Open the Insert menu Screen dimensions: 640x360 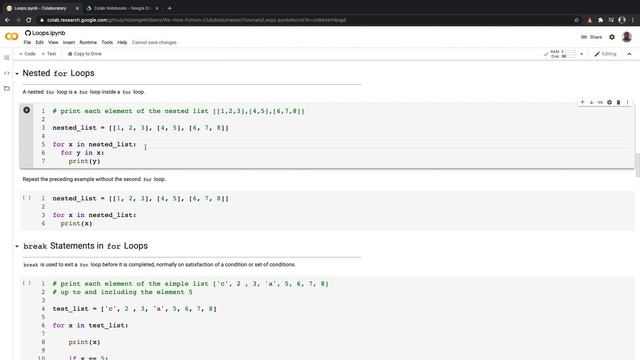click(x=69, y=42)
